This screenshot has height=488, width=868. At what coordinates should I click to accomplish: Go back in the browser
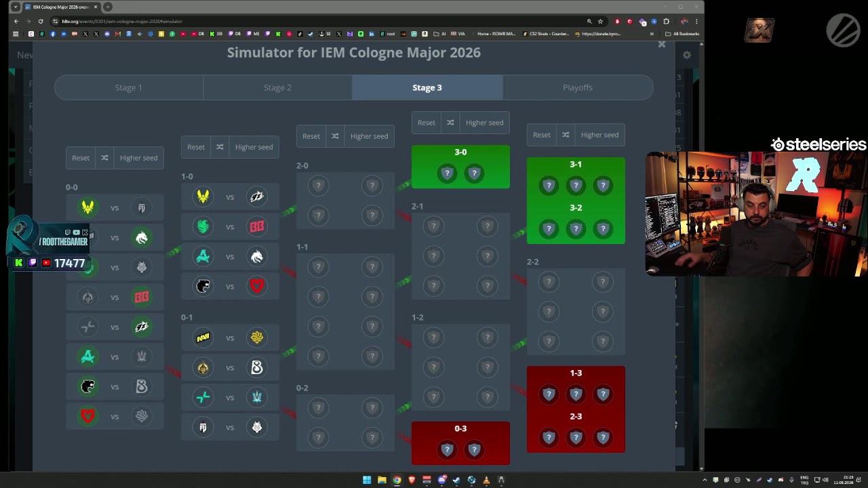[x=16, y=21]
